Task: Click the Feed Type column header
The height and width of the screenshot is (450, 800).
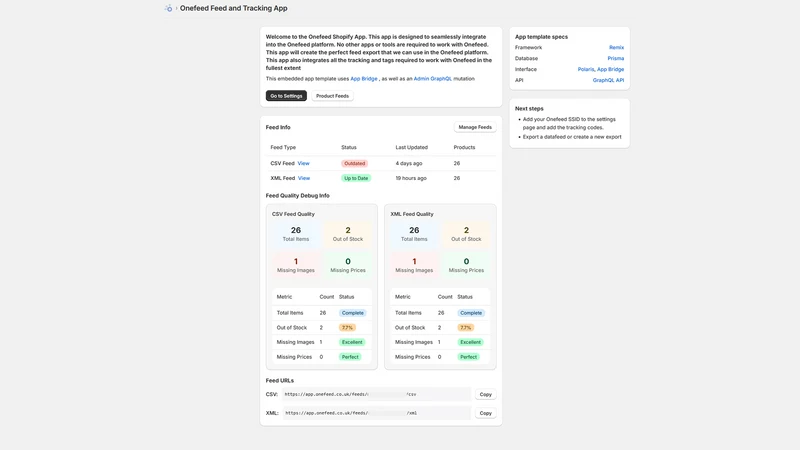Action: click(x=283, y=147)
